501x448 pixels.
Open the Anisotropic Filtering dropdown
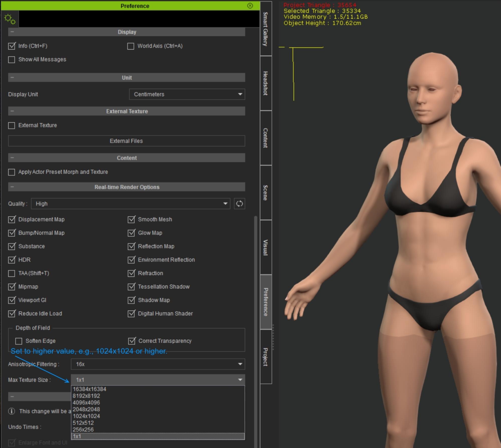tap(158, 364)
